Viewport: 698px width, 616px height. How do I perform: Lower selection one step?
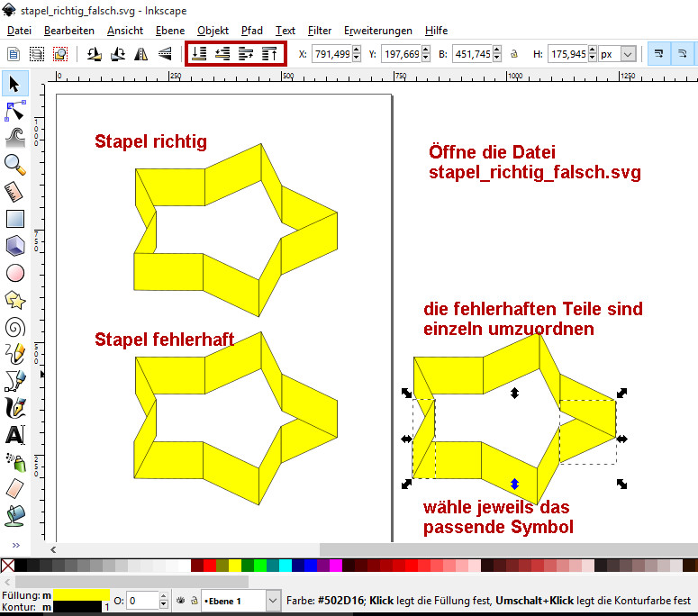click(x=222, y=54)
